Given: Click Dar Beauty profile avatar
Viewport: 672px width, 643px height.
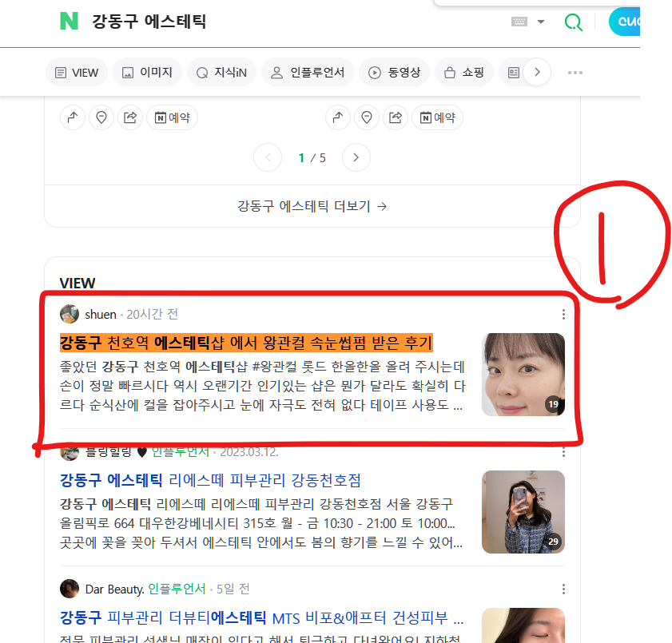Looking at the screenshot, I should [x=70, y=589].
